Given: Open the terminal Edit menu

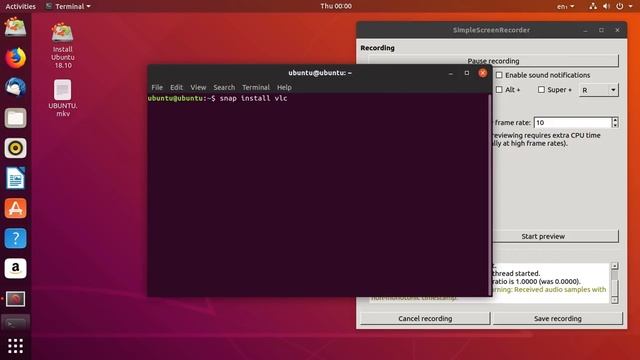Looking at the screenshot, I should coord(176,87).
